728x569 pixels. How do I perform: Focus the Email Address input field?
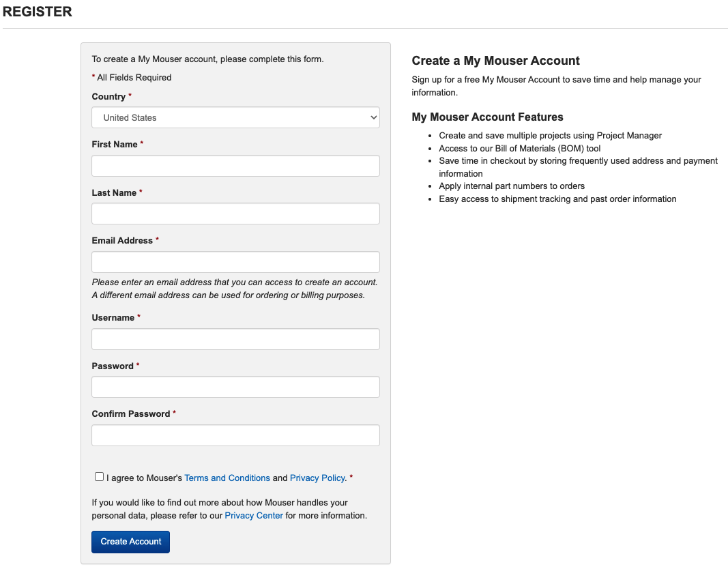pyautogui.click(x=235, y=262)
